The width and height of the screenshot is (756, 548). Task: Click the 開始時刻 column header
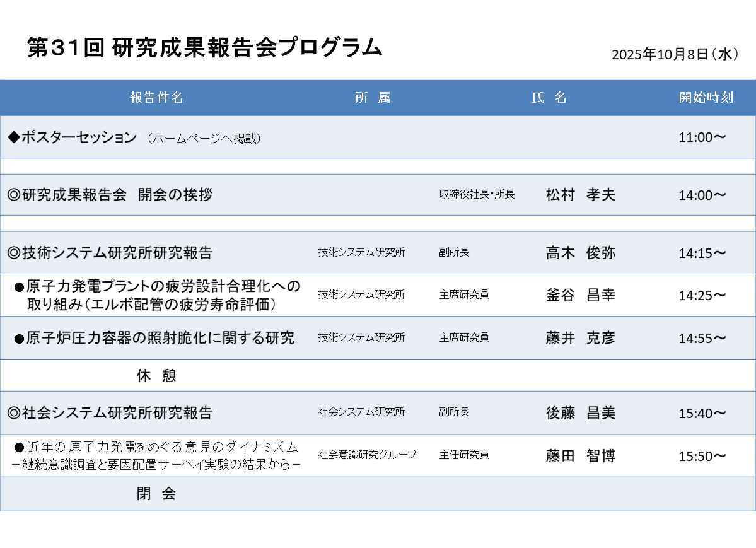click(706, 98)
